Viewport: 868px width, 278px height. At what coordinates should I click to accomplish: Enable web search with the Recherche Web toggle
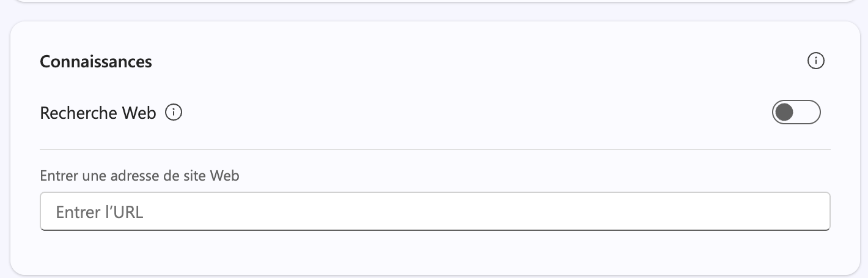coord(796,113)
